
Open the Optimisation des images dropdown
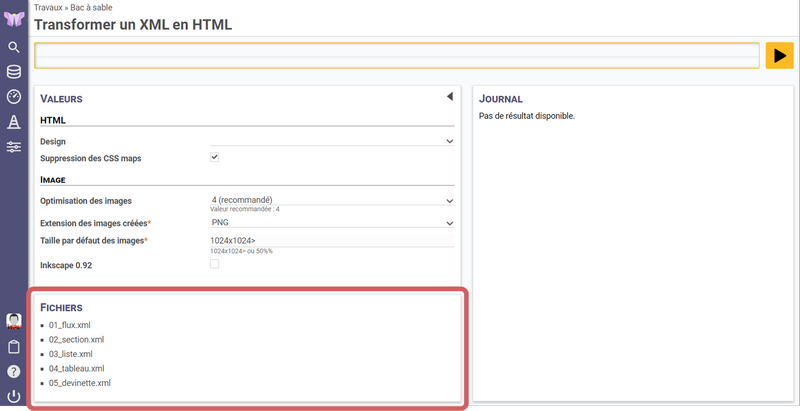[x=332, y=200]
